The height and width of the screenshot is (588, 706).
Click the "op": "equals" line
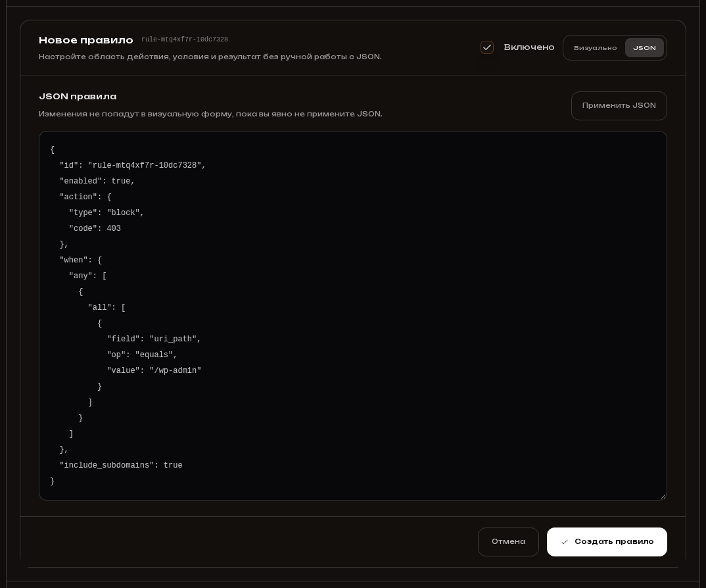coord(142,355)
